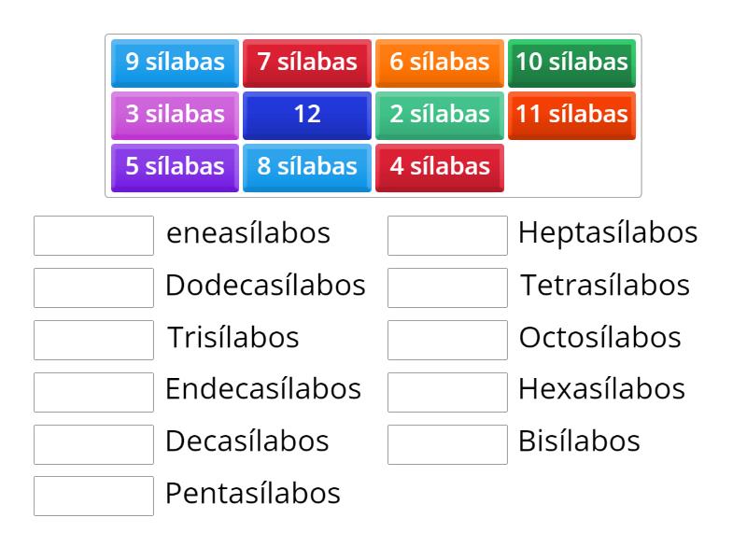Click the answer box beside Octosílabos
The image size is (747, 560).
click(x=447, y=339)
